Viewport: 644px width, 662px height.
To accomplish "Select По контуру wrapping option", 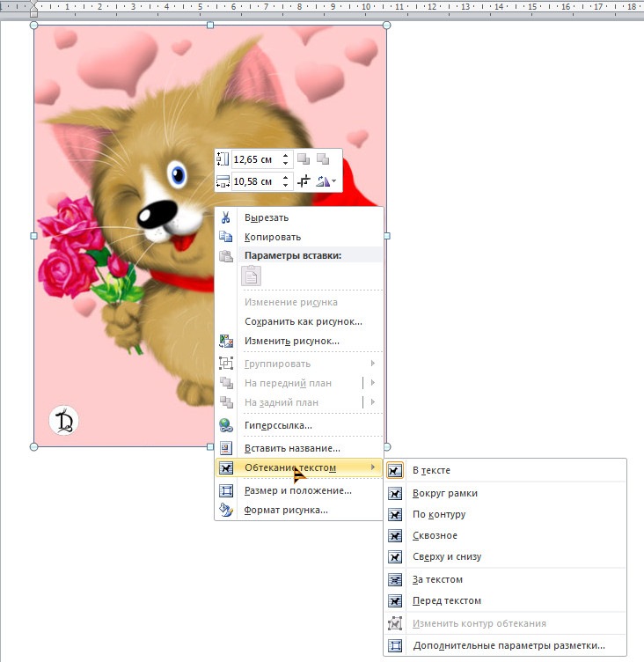I will click(x=505, y=514).
